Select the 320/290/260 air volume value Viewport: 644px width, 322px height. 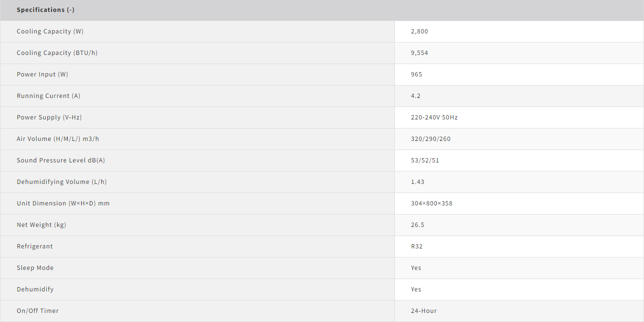[x=431, y=139]
